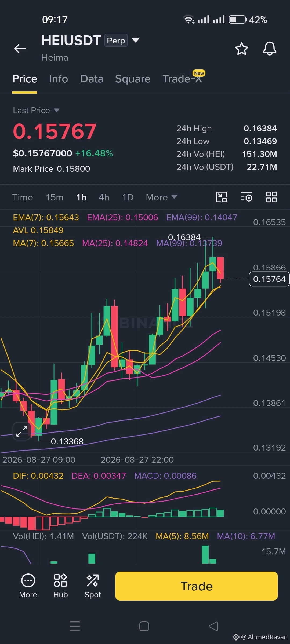Tap the current price label 0.15764
The image size is (290, 644).
pyautogui.click(x=269, y=279)
